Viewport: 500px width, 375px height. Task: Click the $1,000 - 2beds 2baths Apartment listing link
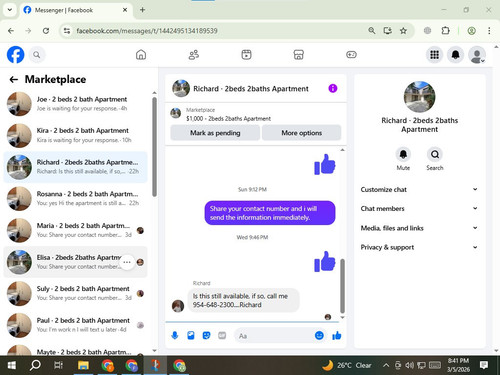click(x=228, y=119)
